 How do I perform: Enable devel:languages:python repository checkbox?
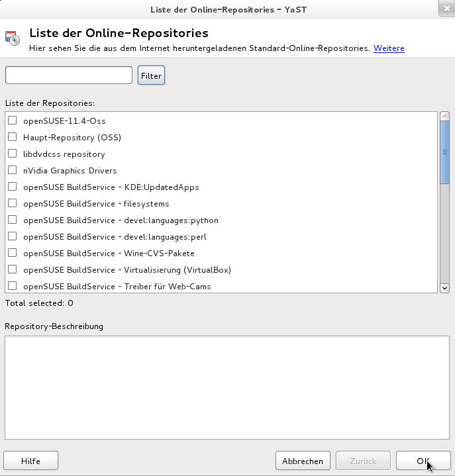click(12, 220)
